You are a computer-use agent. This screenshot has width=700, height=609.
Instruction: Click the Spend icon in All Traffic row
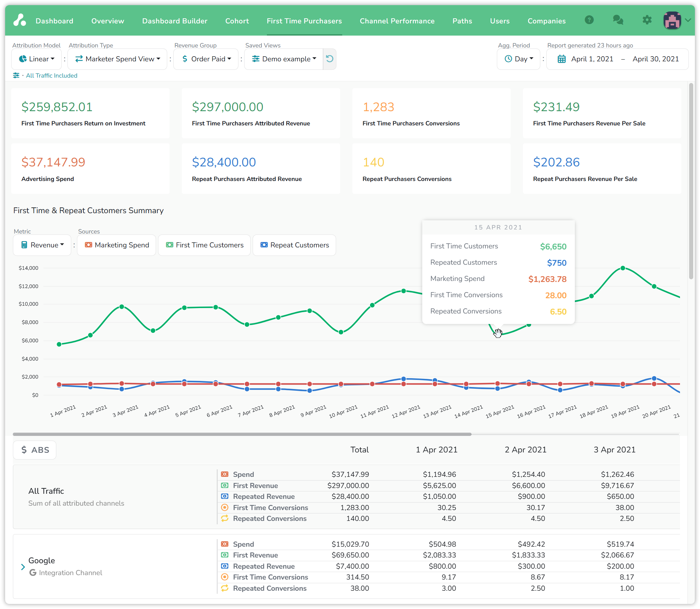pyautogui.click(x=225, y=474)
